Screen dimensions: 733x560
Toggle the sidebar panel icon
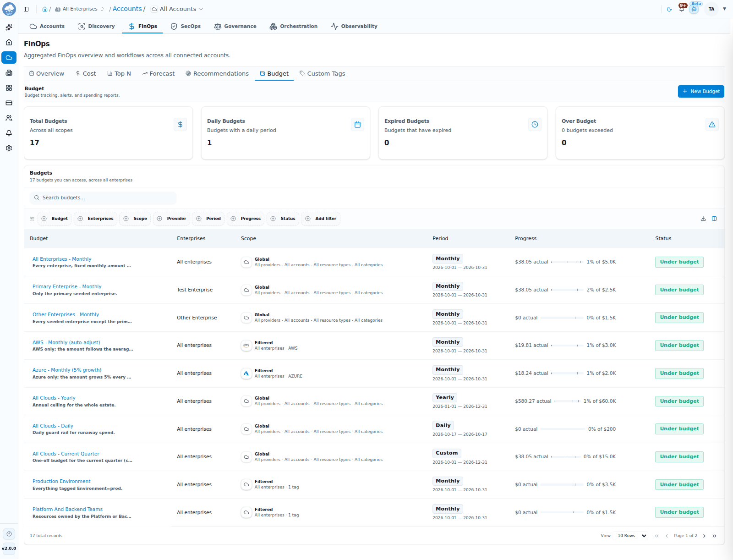tap(26, 9)
